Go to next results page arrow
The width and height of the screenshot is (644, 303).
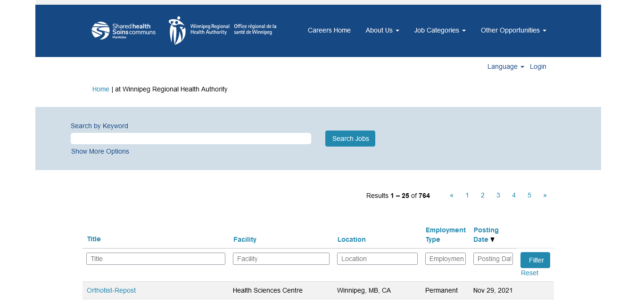tap(545, 195)
